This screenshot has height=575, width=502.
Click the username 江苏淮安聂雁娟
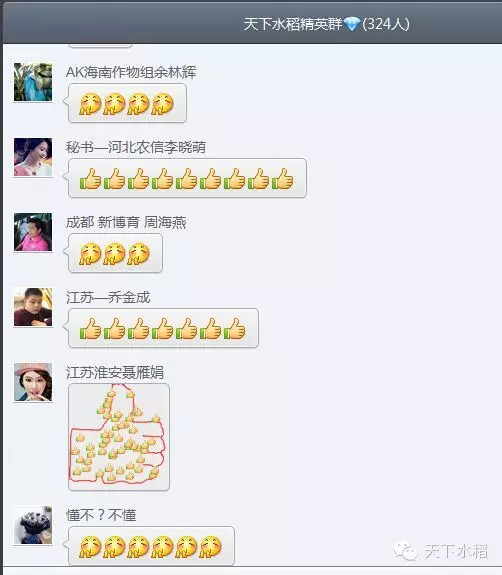tap(115, 372)
